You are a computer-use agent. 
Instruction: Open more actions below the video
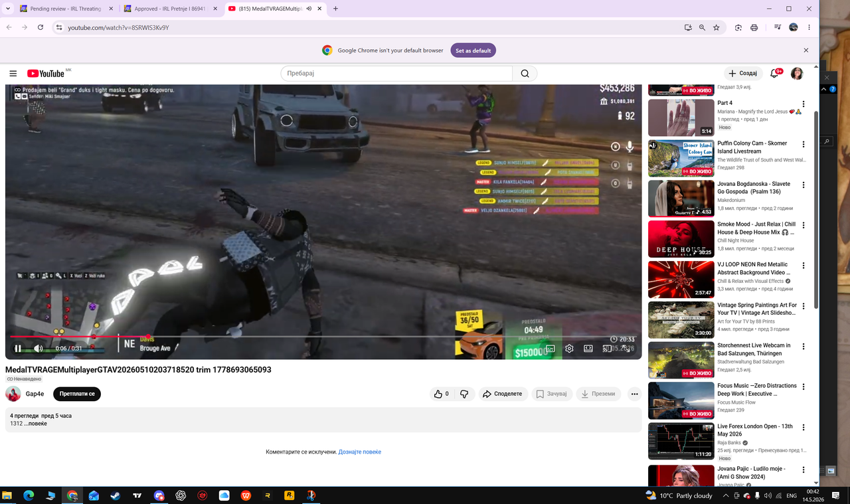click(634, 394)
